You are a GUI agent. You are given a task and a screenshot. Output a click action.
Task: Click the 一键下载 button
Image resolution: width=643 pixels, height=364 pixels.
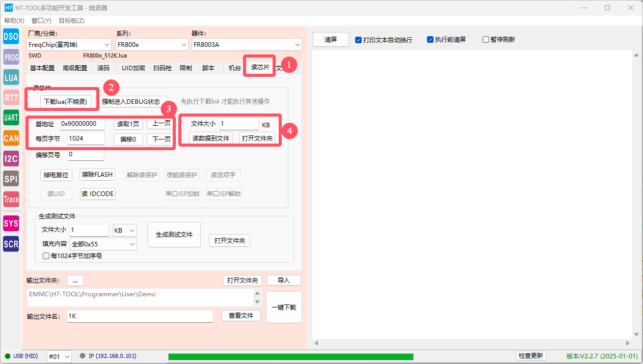284,307
